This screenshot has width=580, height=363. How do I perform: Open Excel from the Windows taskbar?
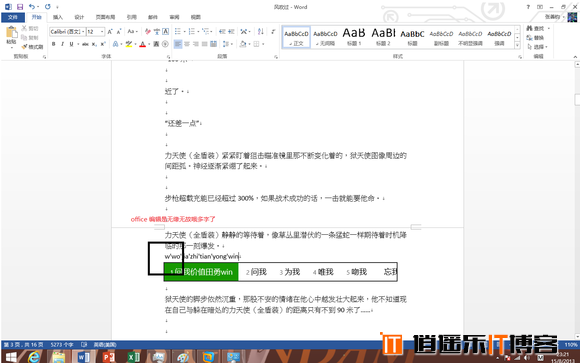coord(133,357)
